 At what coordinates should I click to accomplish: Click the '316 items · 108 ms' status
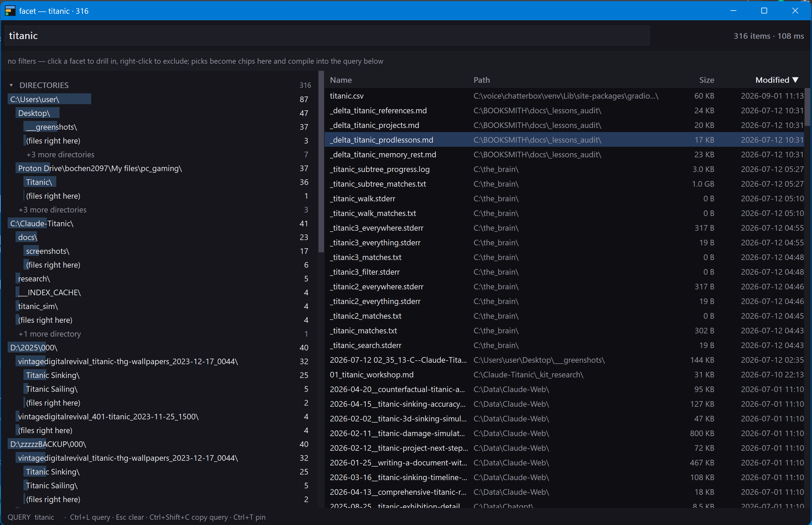pyautogui.click(x=768, y=36)
